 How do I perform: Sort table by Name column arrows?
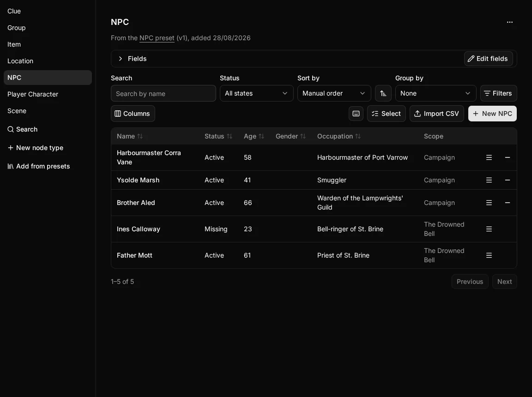140,136
